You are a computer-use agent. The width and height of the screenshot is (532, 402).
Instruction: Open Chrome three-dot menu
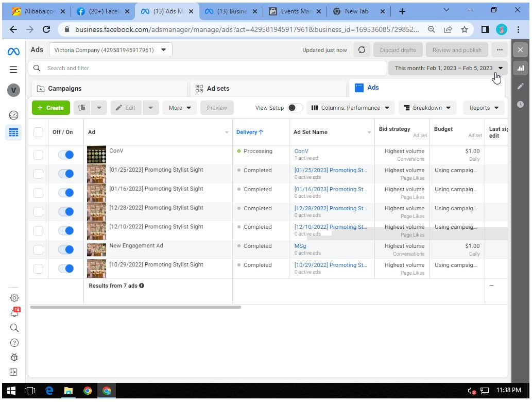click(518, 29)
